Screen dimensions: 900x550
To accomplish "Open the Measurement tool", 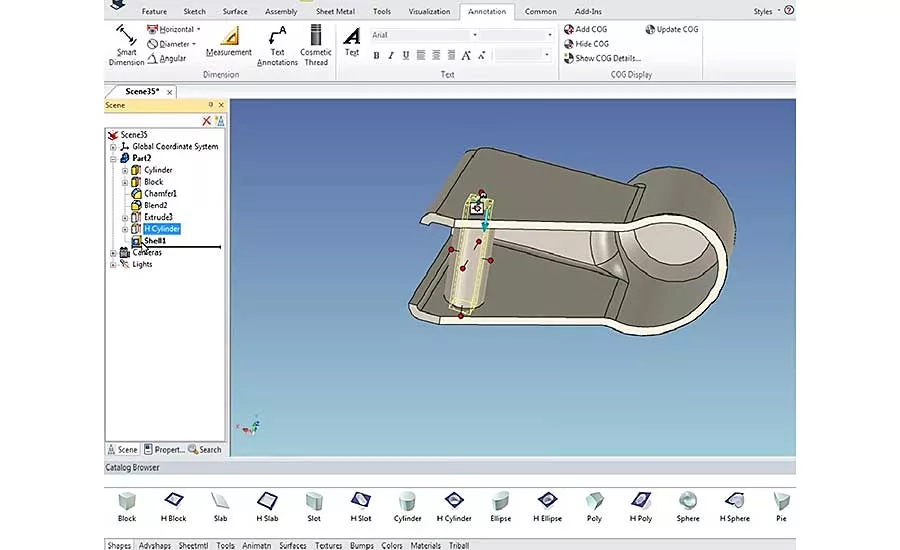I will (x=228, y=41).
